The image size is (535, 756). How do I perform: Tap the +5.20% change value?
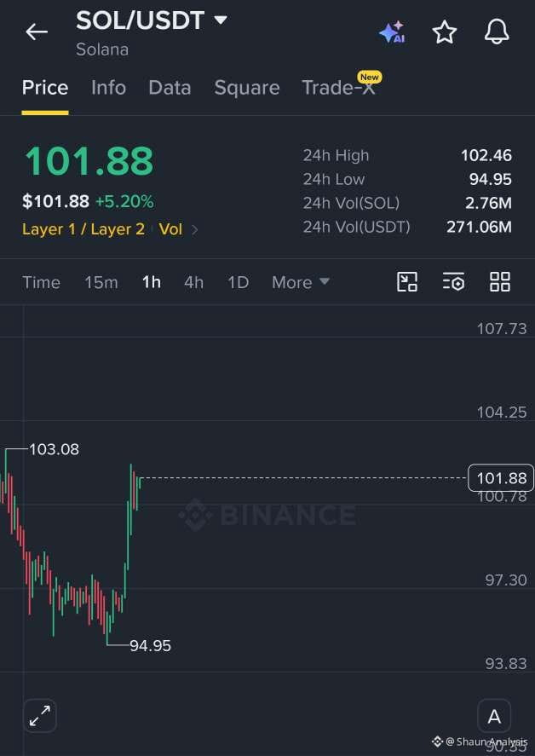pyautogui.click(x=124, y=201)
